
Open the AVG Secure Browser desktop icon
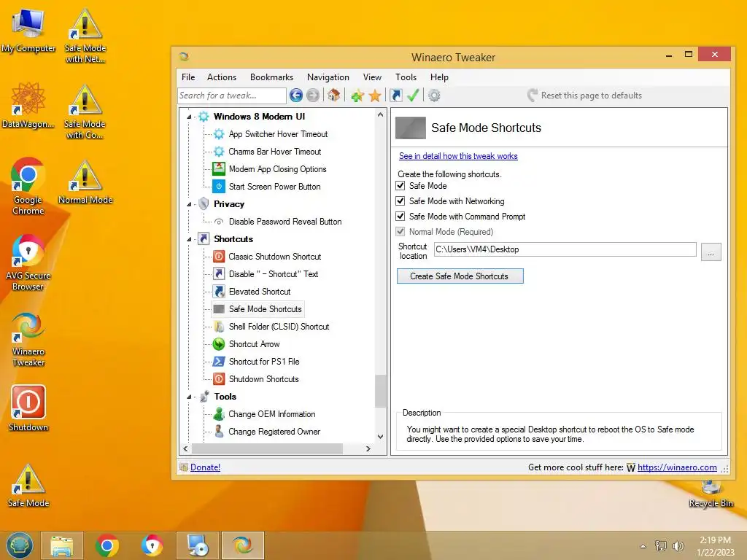tap(28, 262)
